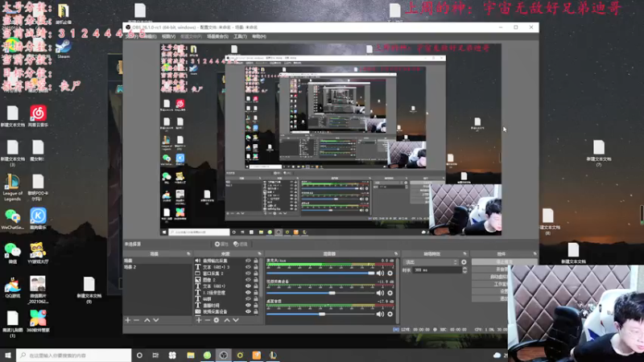This screenshot has width=644, height=362.
Task: Open the Scene Collection (S) menu
Action: [217, 36]
